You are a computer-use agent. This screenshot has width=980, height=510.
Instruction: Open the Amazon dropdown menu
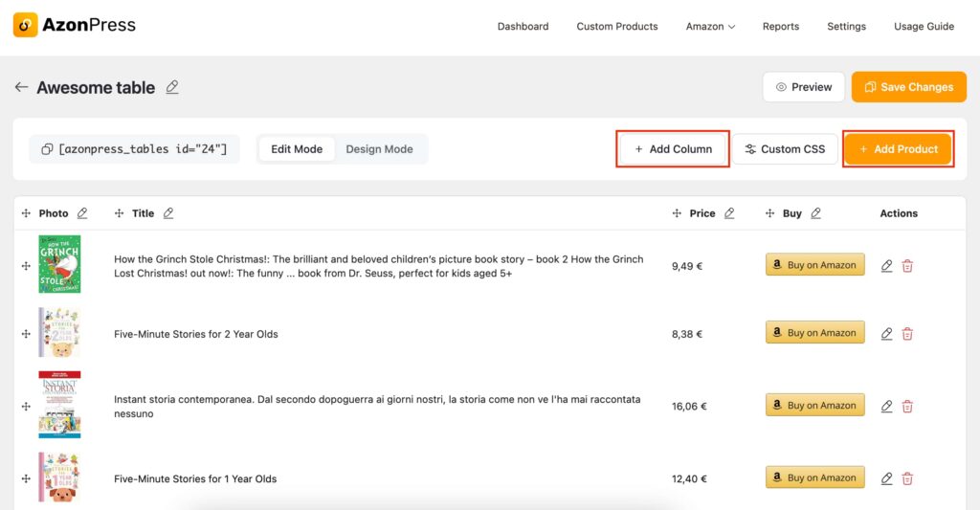coord(710,26)
